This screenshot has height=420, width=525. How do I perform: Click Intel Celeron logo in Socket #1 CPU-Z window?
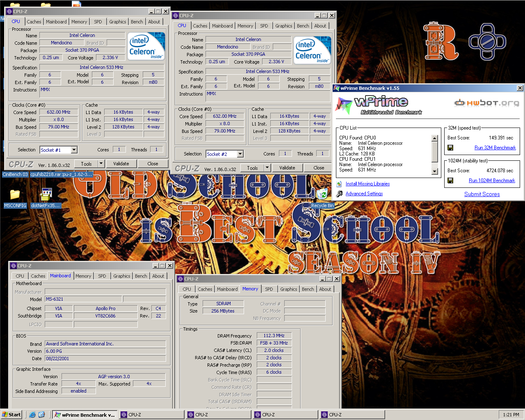point(146,46)
